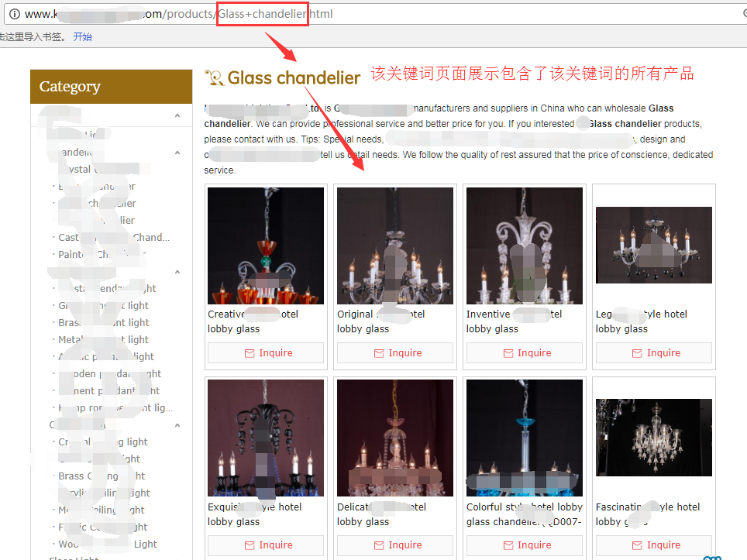
Task: Open the Legendary style hotel chandelier thumbnail
Action: click(x=653, y=243)
